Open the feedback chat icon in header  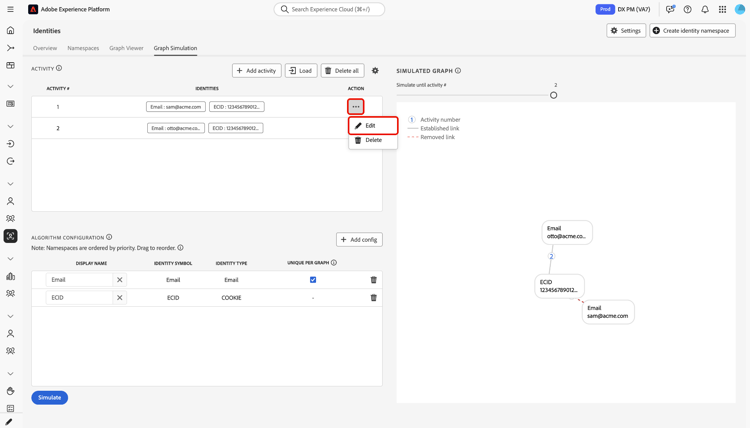[x=670, y=9]
